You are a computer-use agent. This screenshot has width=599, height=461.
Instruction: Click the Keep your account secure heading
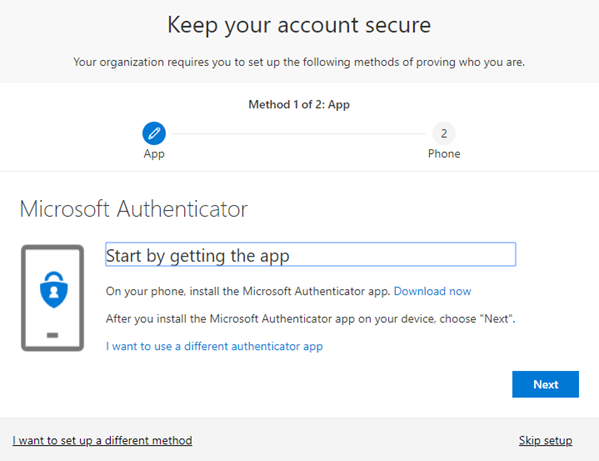299,25
